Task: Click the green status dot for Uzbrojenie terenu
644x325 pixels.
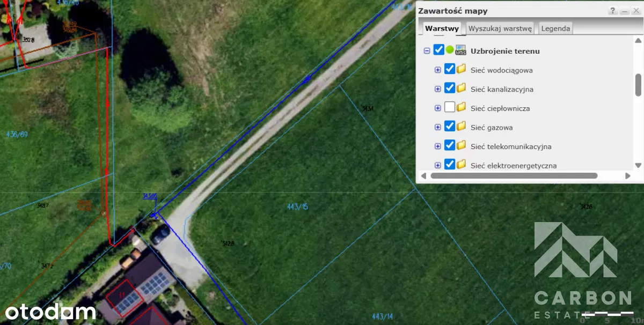Action: (x=450, y=50)
